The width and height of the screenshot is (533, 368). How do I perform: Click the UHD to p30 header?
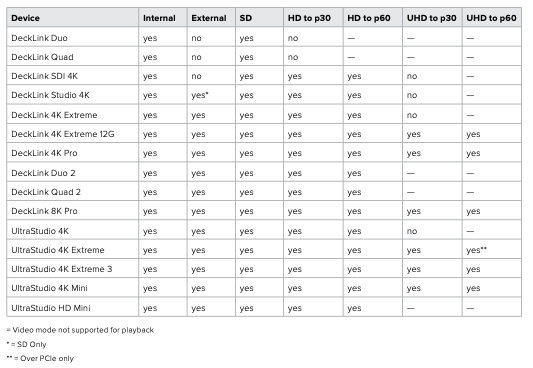click(x=431, y=18)
